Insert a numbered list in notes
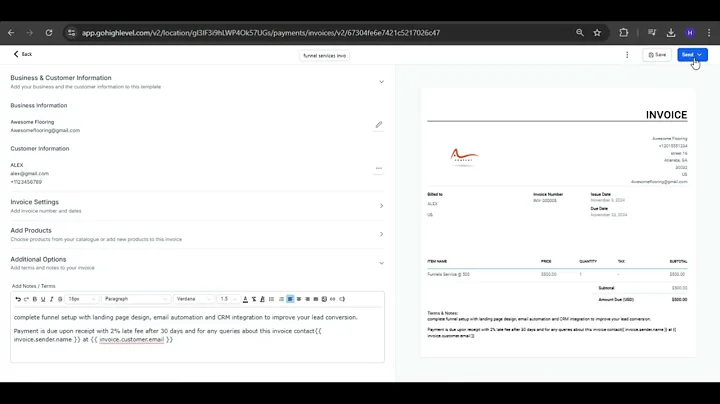This screenshot has width=720, height=404. point(281,299)
